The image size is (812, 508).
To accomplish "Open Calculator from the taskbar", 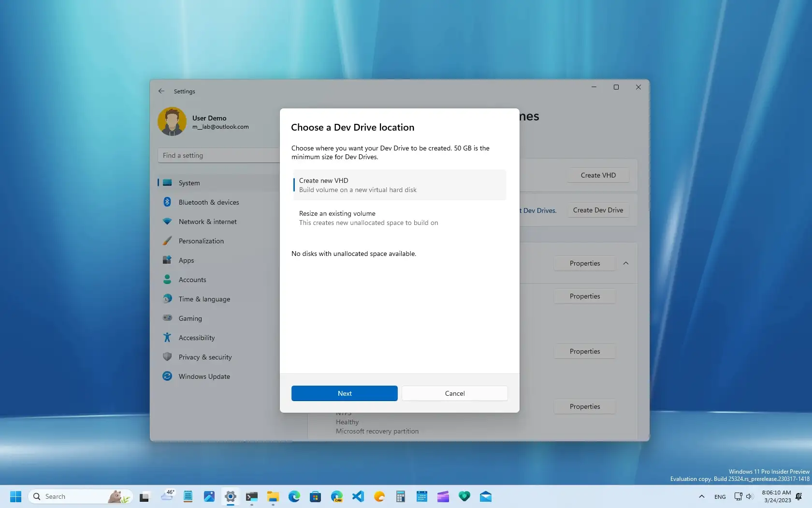I will click(400, 496).
